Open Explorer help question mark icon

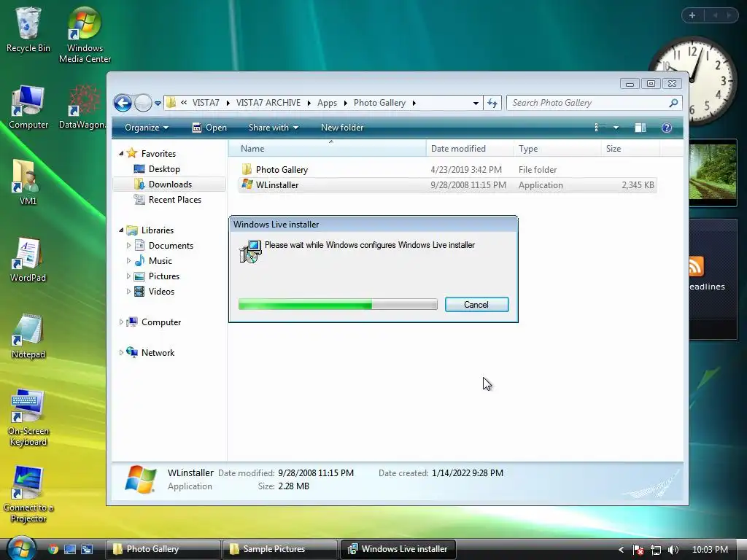tap(667, 128)
